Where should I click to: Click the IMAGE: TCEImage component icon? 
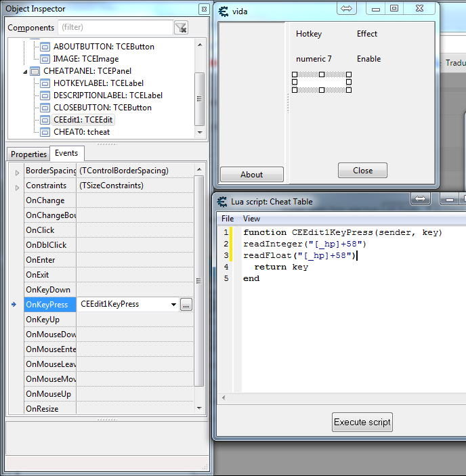click(45, 59)
